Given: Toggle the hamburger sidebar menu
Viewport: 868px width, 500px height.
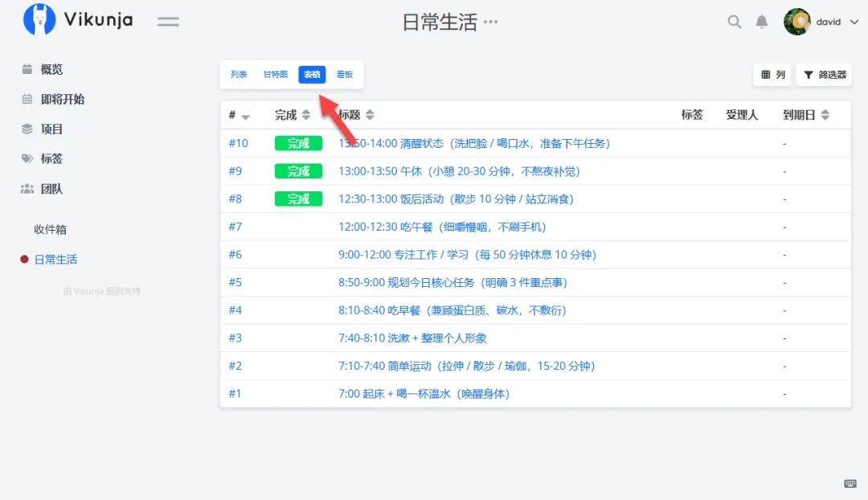Looking at the screenshot, I should tap(168, 22).
